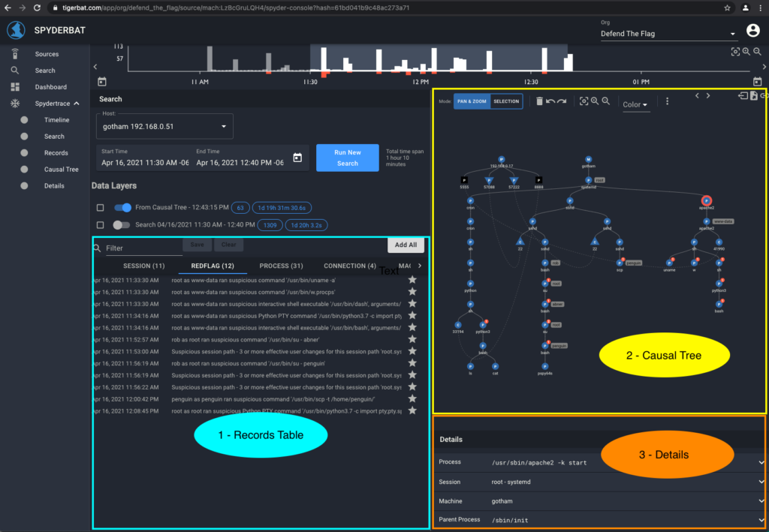The height and width of the screenshot is (532, 769).
Task: Zoom out on the causal tree
Action: pos(606,101)
